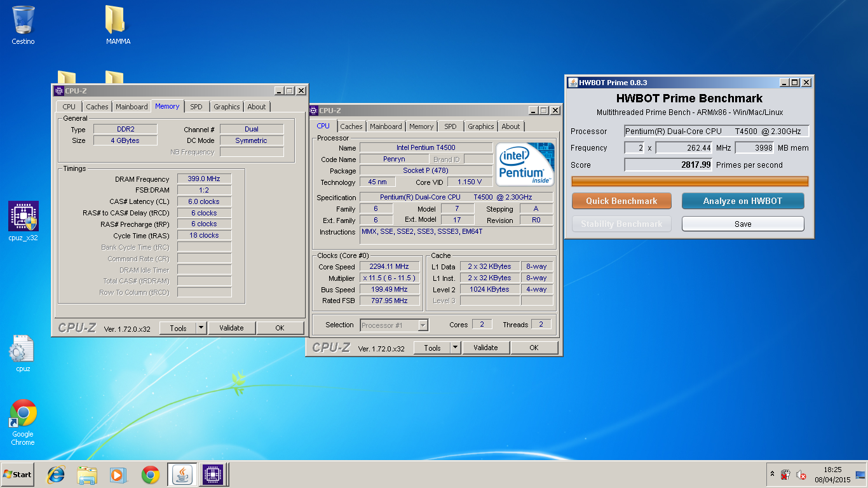Show hidden tray icons arrow

(x=773, y=475)
